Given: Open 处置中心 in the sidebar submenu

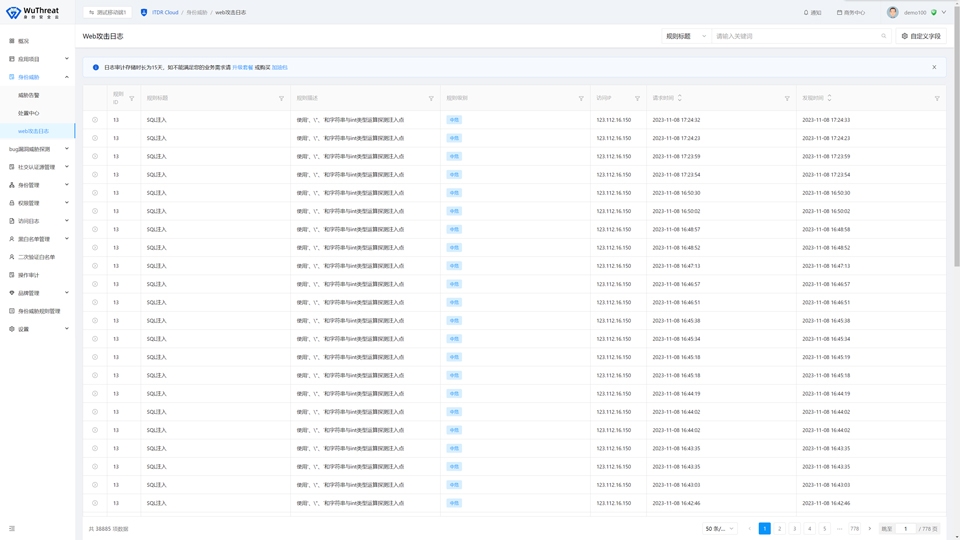Looking at the screenshot, I should pos(29,113).
